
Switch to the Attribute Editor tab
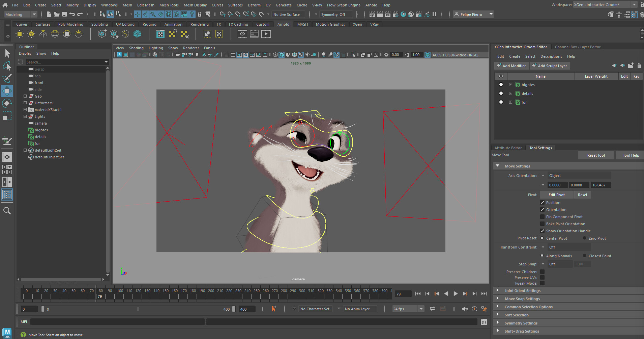tap(508, 148)
